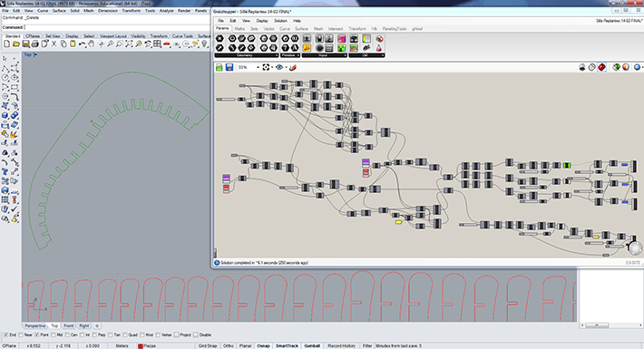
Task: Click the light bulb icon in Rhino toolbar
Action: point(204,44)
